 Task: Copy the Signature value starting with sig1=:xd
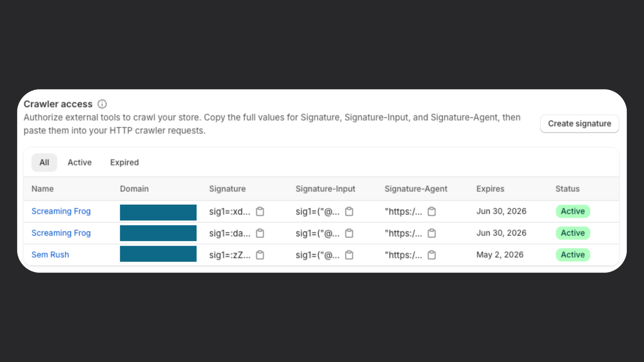[260, 211]
